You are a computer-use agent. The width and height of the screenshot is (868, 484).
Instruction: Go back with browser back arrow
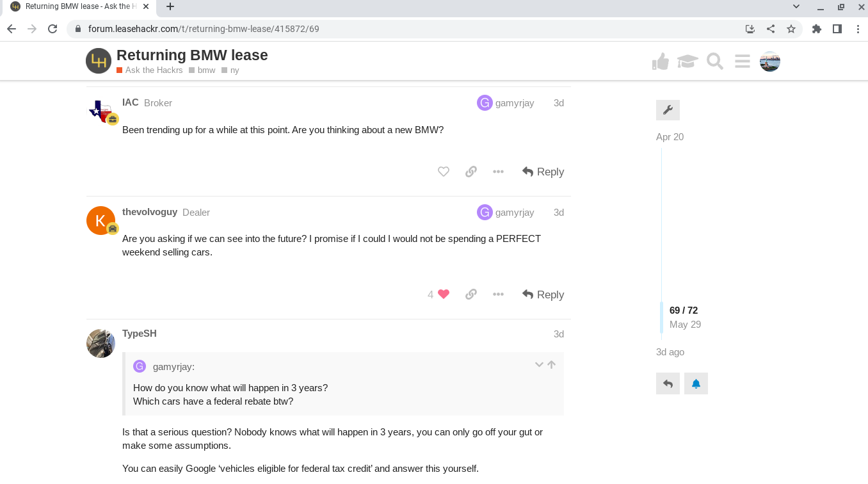[x=12, y=29]
